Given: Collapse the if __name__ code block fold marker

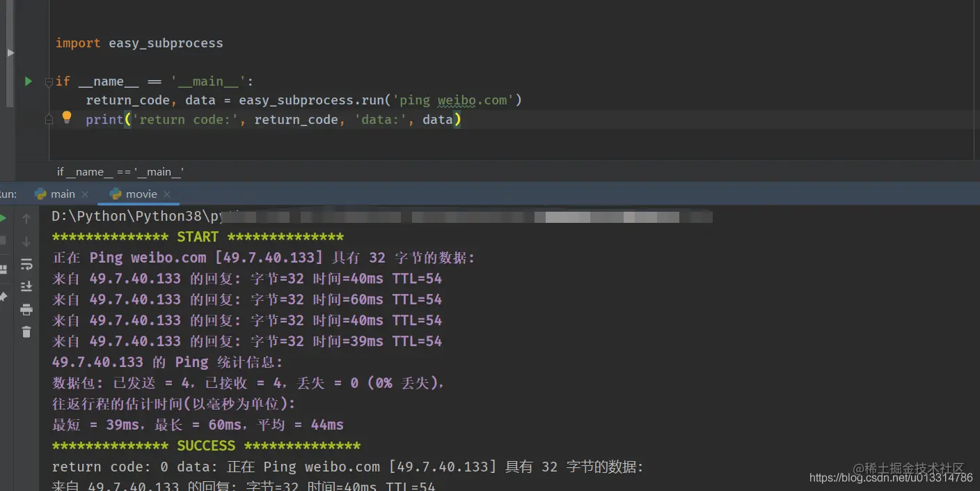Looking at the screenshot, I should pyautogui.click(x=49, y=82).
